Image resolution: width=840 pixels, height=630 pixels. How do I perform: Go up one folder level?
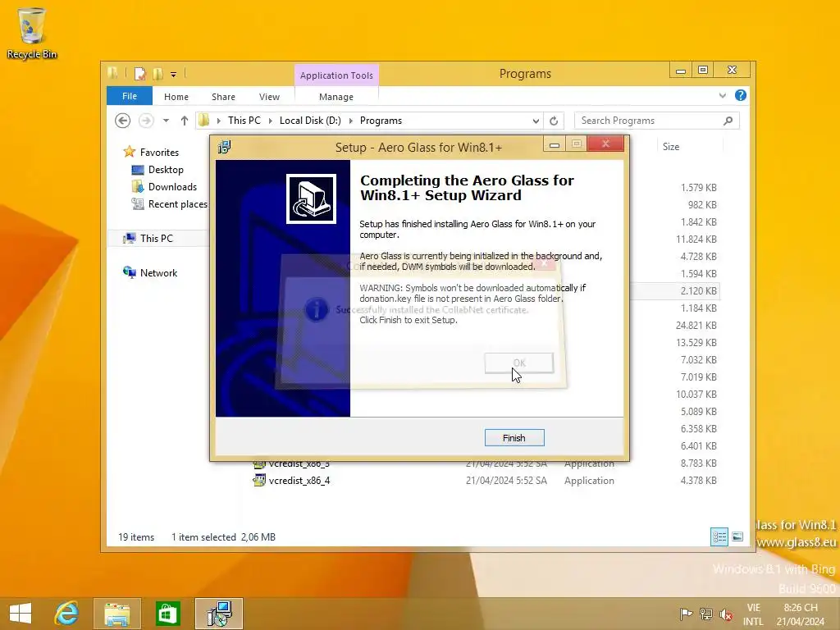[x=185, y=121]
